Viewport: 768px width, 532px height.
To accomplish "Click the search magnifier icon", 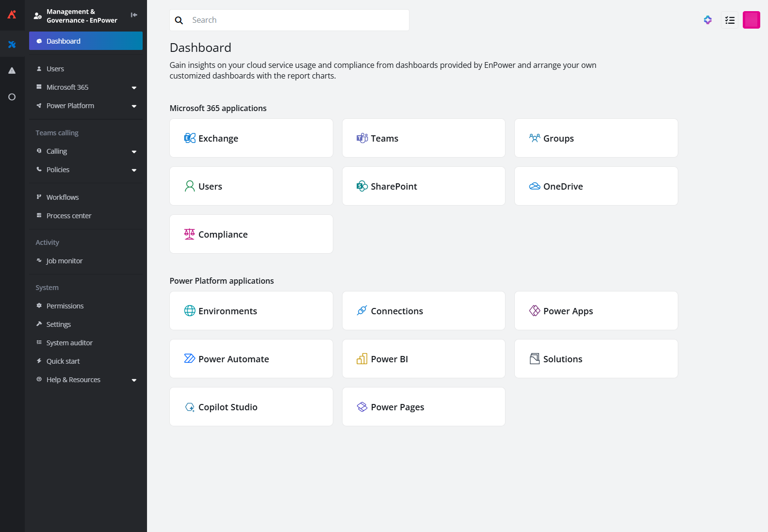I will click(179, 20).
